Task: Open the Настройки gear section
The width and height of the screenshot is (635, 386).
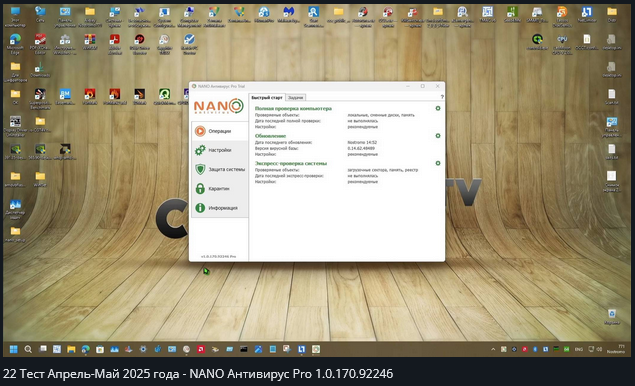Action: [x=219, y=150]
